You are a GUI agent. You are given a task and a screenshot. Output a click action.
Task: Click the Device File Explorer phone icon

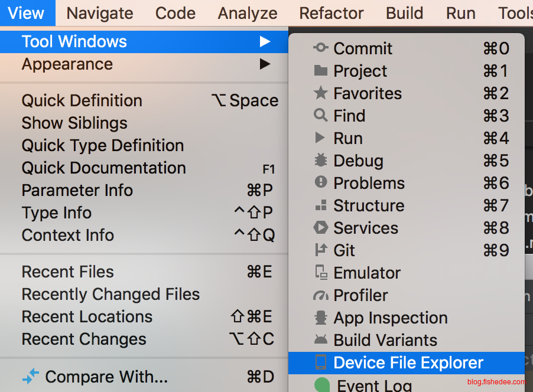click(320, 362)
